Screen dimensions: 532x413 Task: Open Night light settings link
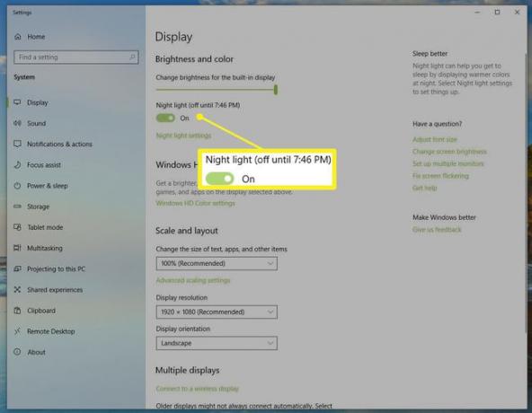tap(183, 136)
